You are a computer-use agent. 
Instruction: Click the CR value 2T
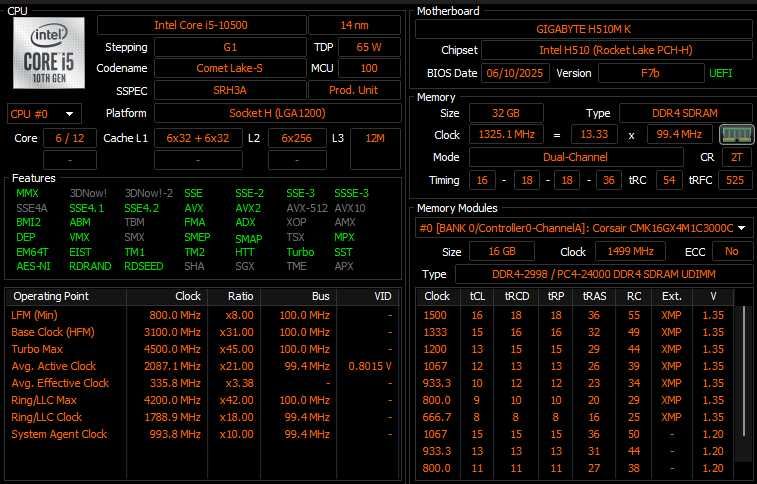coord(737,157)
